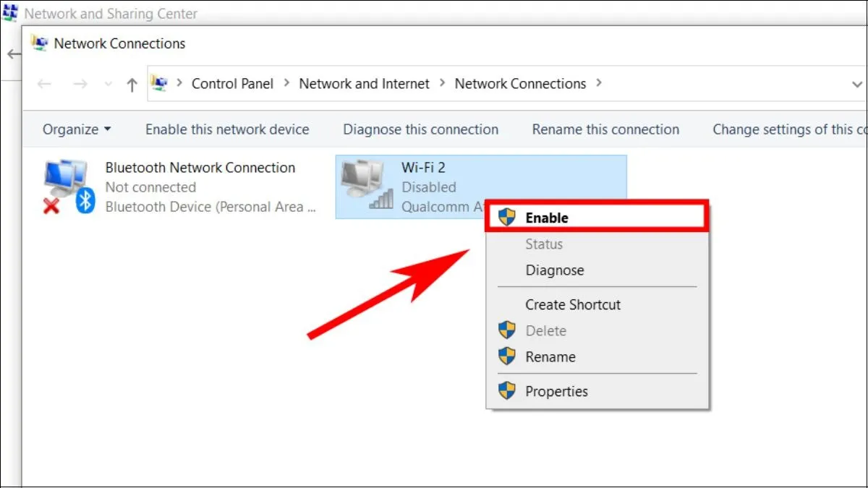
Task: Select Create Shortcut from context menu
Action: [x=573, y=304]
